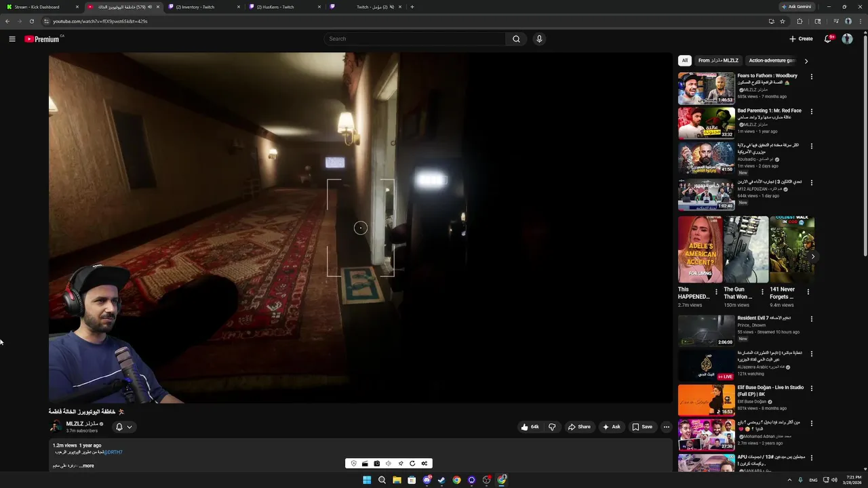Open the YouTube account avatar menu
Screen dimensions: 868x488
[x=847, y=39]
